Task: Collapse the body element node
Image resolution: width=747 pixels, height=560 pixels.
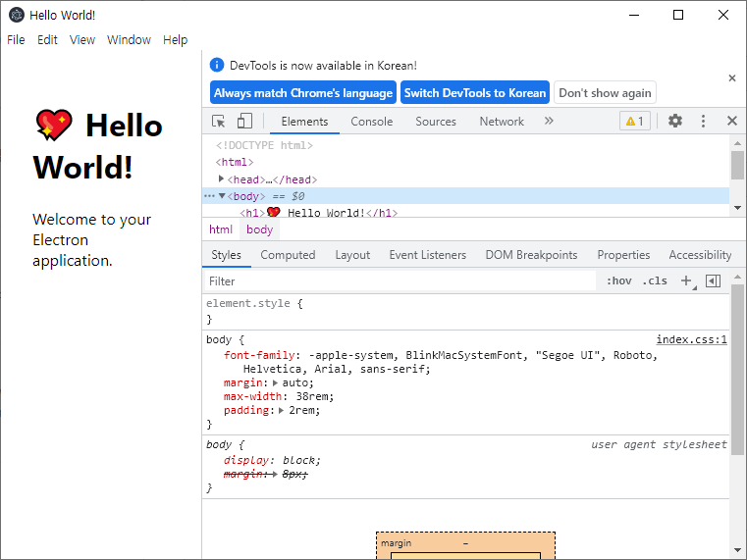Action: tap(222, 195)
